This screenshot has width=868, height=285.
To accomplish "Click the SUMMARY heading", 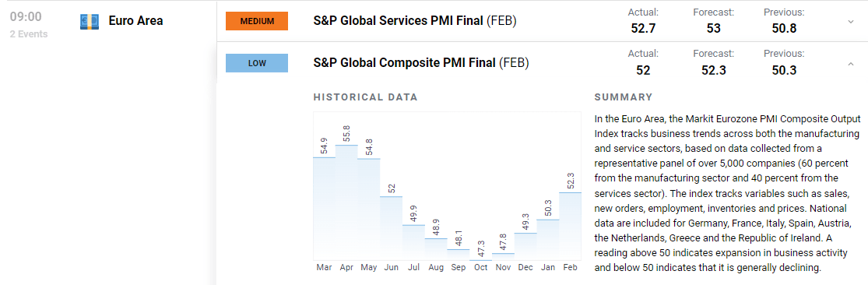I will 624,97.
